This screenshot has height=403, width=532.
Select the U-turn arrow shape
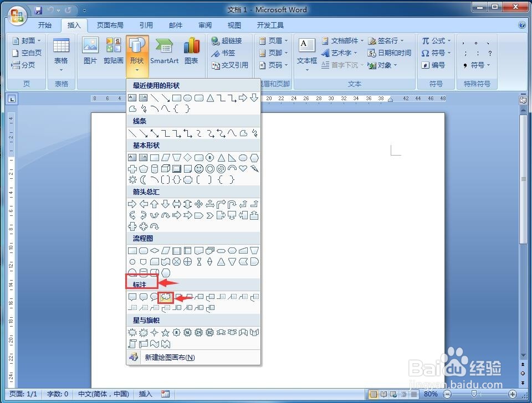coord(232,204)
